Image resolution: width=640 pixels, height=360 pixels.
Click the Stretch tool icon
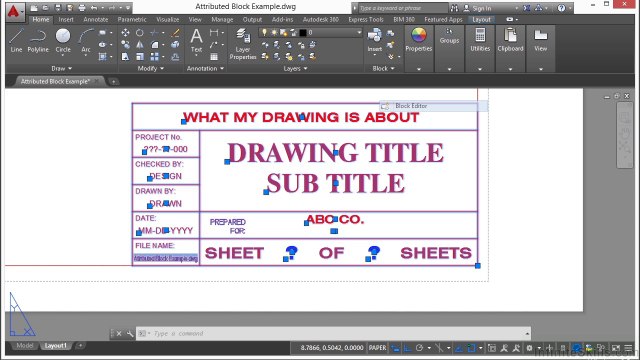[x=125, y=57]
